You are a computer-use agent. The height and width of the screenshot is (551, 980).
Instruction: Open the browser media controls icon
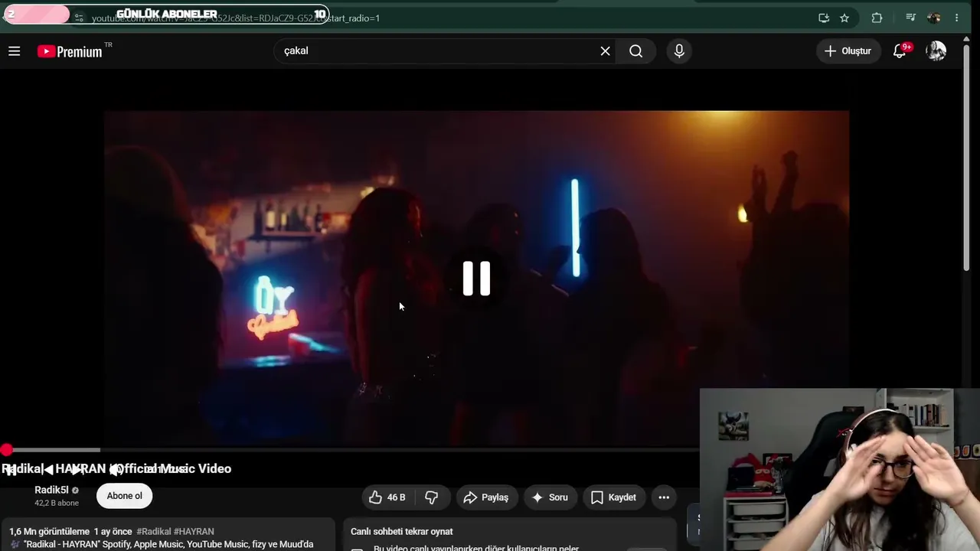[911, 18]
